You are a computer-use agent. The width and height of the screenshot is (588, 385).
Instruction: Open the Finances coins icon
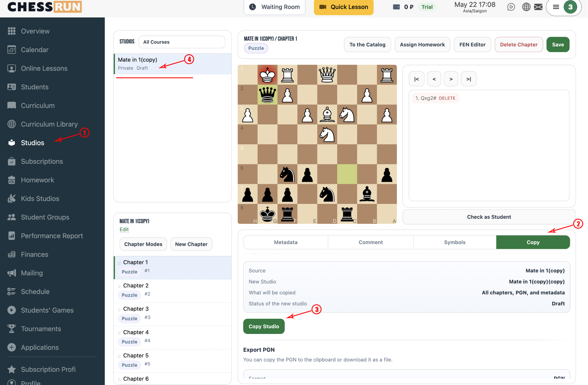tap(12, 254)
